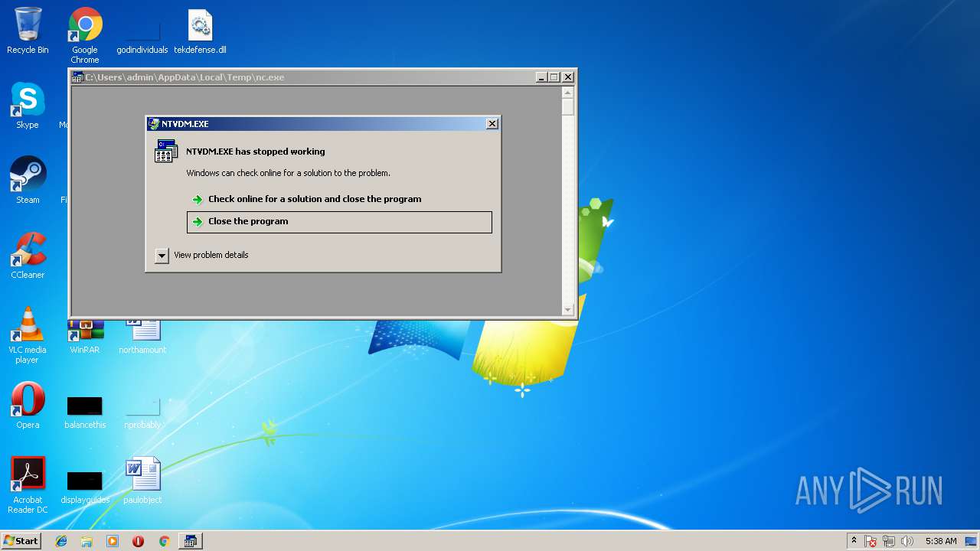
Task: Open Internet Explorer from taskbar
Action: coord(61,541)
